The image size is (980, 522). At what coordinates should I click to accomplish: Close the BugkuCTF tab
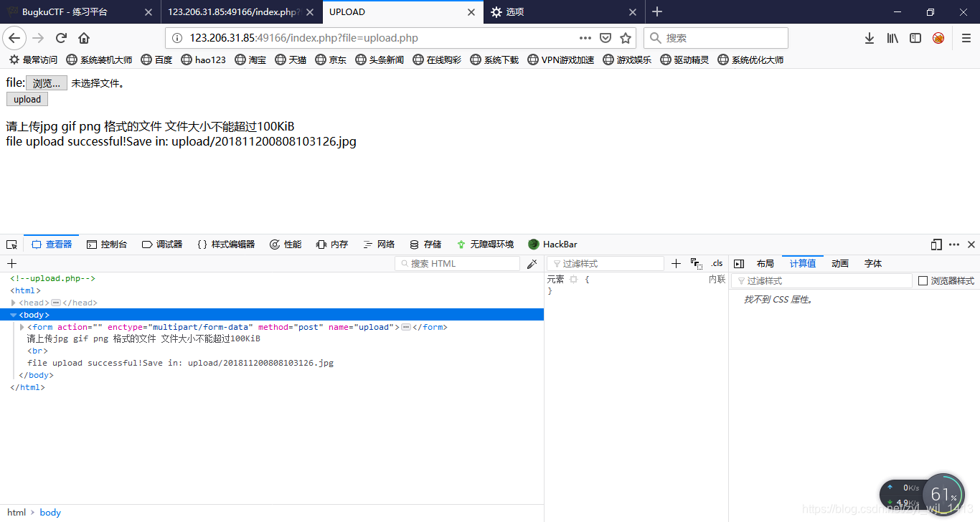pyautogui.click(x=149, y=12)
